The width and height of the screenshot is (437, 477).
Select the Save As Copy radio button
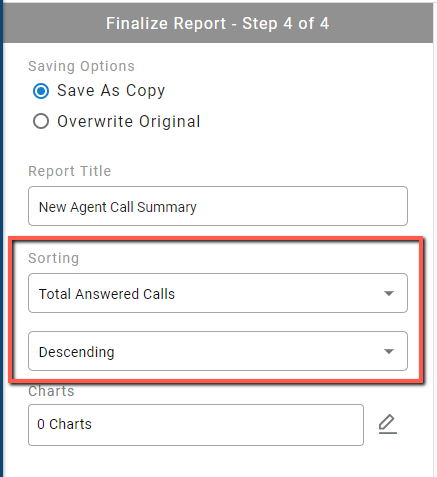click(41, 91)
